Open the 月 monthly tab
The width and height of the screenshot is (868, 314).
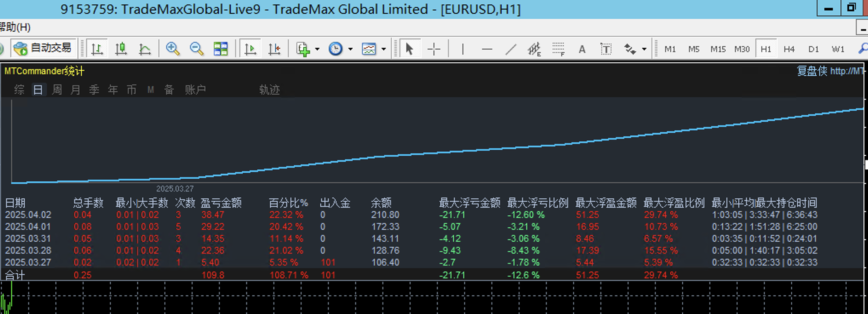[x=75, y=90]
